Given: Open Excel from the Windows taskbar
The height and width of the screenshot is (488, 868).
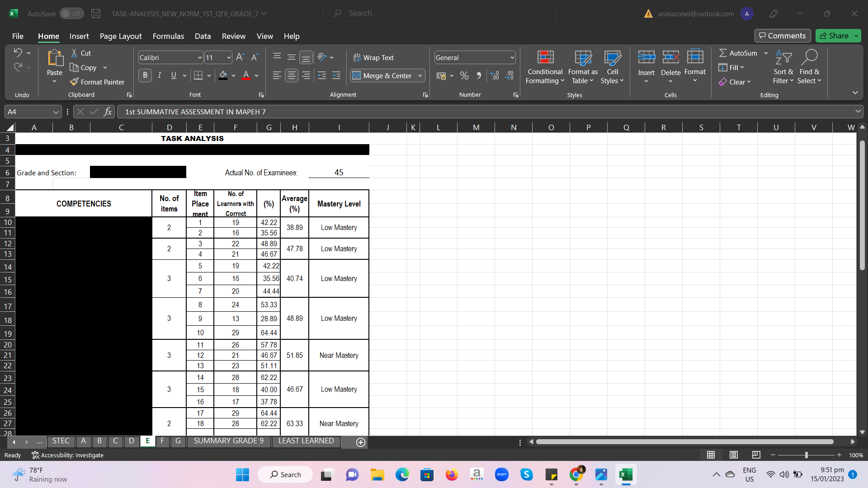Looking at the screenshot, I should point(626,474).
